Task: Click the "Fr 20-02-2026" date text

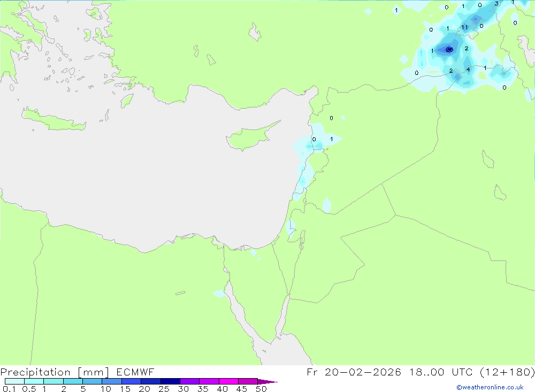Action: [354, 372]
